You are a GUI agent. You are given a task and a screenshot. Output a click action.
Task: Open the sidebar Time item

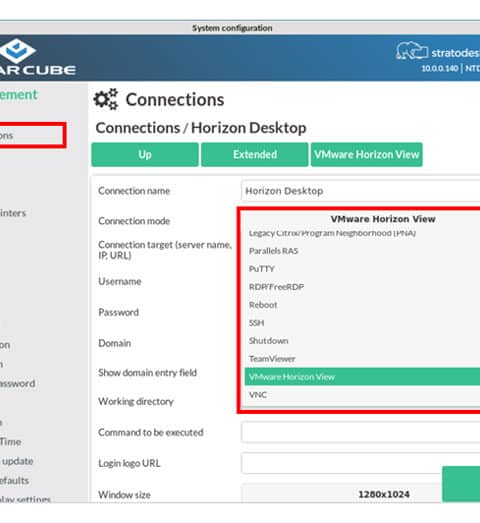[x=11, y=442]
